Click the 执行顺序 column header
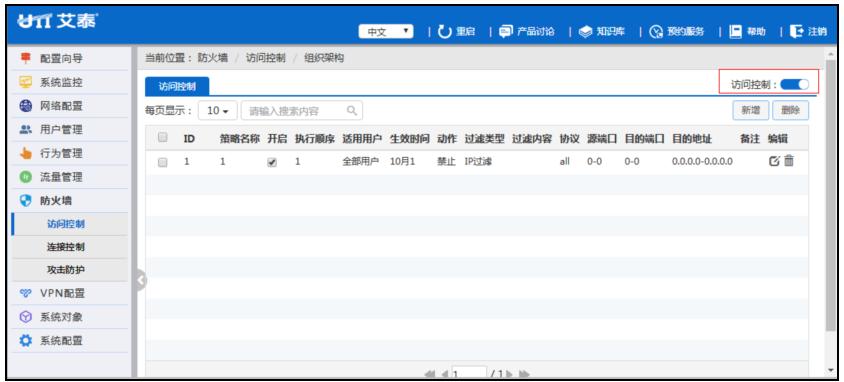Viewport: 844px width, 382px height. (314, 139)
